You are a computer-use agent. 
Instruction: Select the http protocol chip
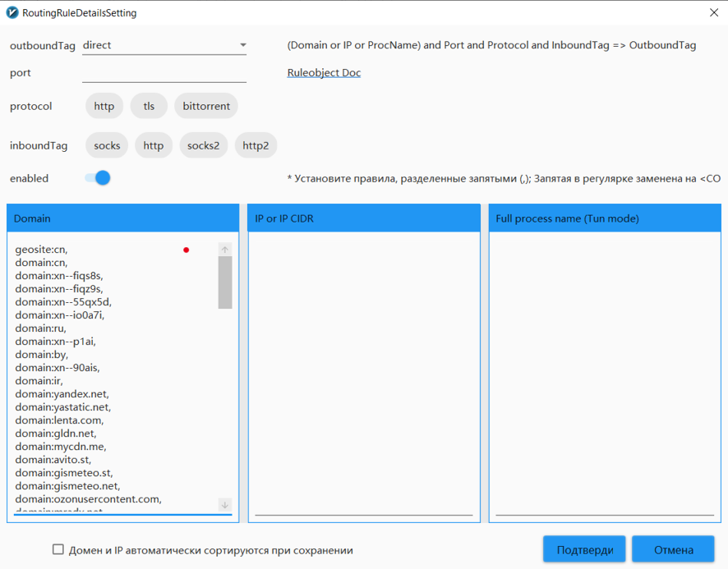104,106
